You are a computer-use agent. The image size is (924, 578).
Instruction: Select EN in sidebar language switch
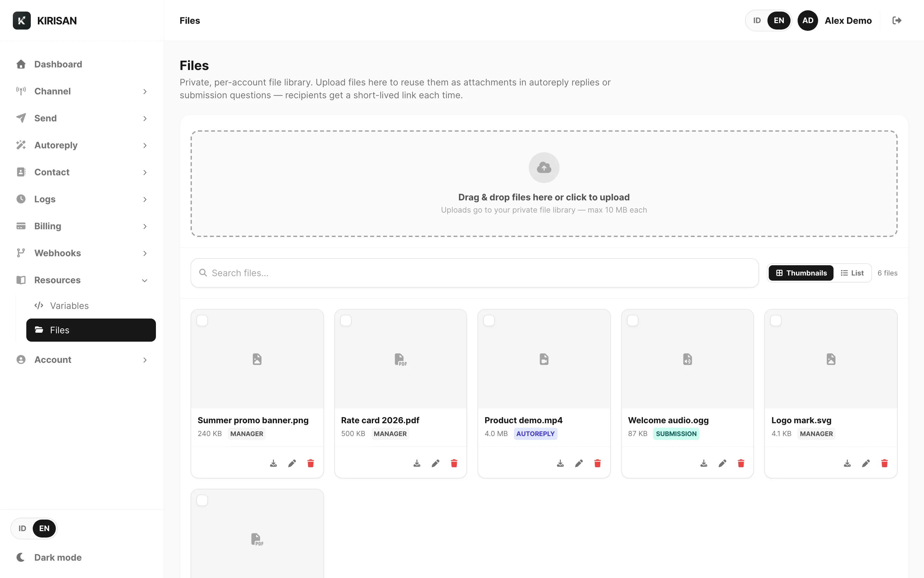(44, 528)
